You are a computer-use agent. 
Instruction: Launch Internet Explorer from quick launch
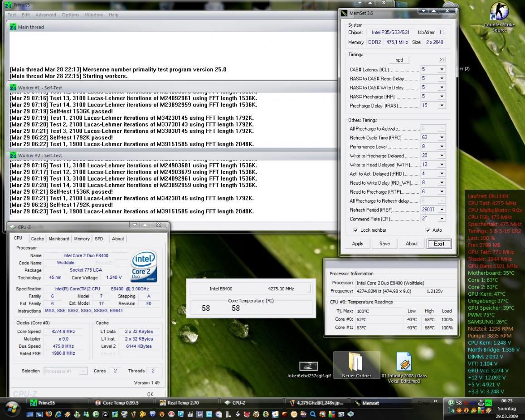point(58,414)
